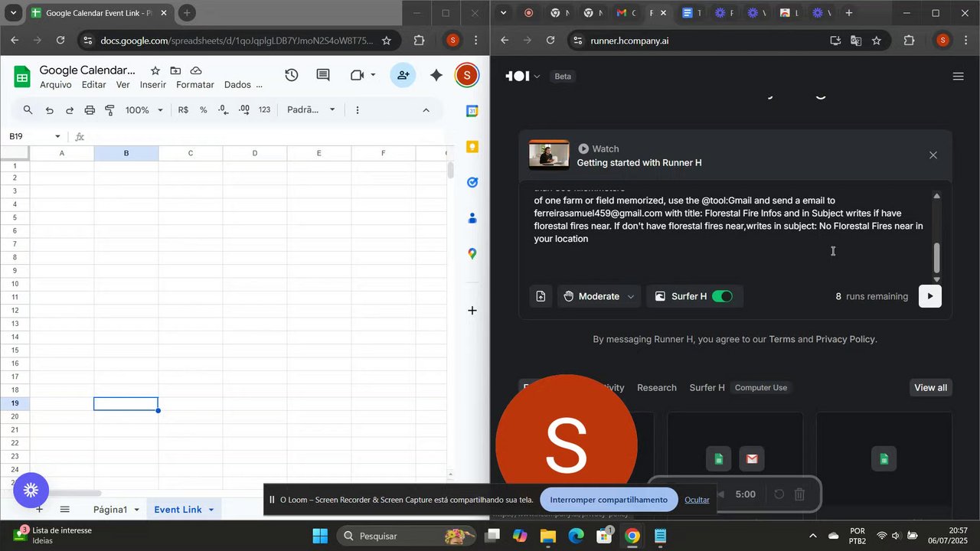Screen dimensions: 980x551
Task: Open Google Calendar side panel
Action: click(472, 111)
